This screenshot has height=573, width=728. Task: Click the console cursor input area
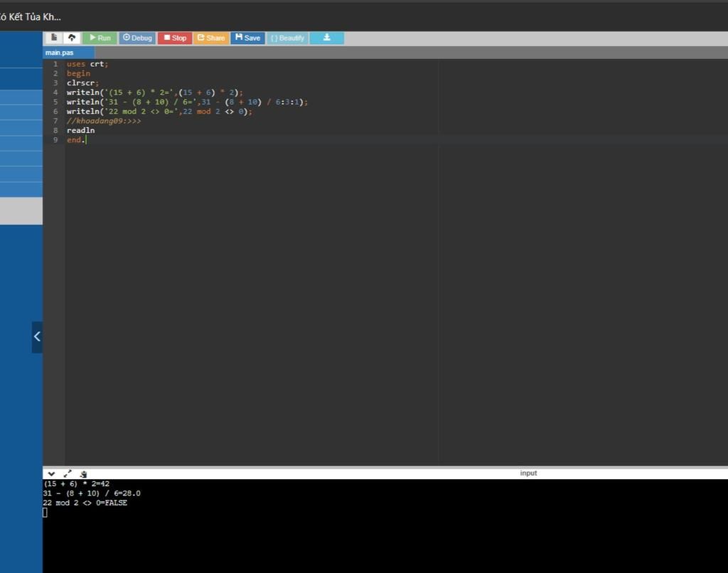pos(45,513)
